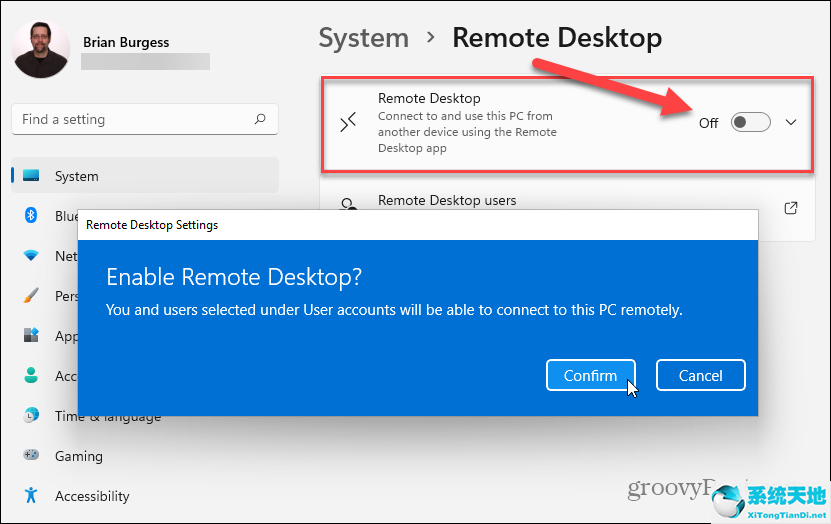Toggle the Remote Desktop switch on
This screenshot has height=524, width=831.
pos(750,122)
